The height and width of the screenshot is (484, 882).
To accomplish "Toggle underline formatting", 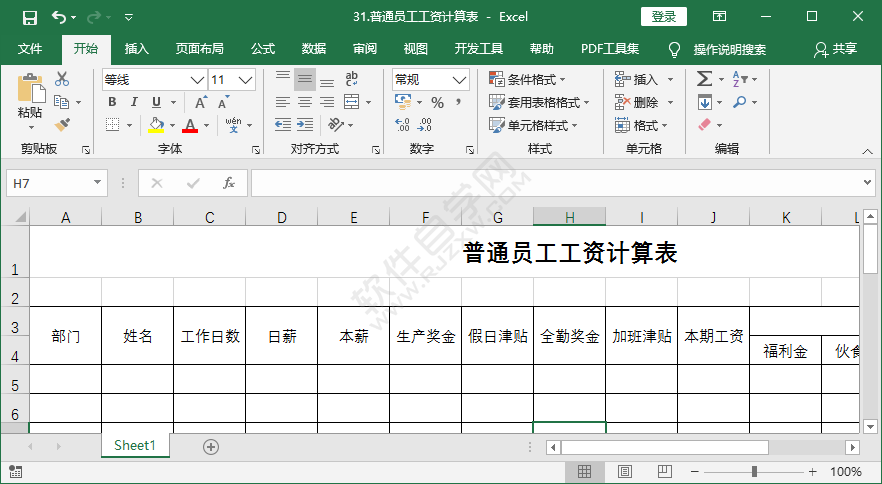I will 156,102.
